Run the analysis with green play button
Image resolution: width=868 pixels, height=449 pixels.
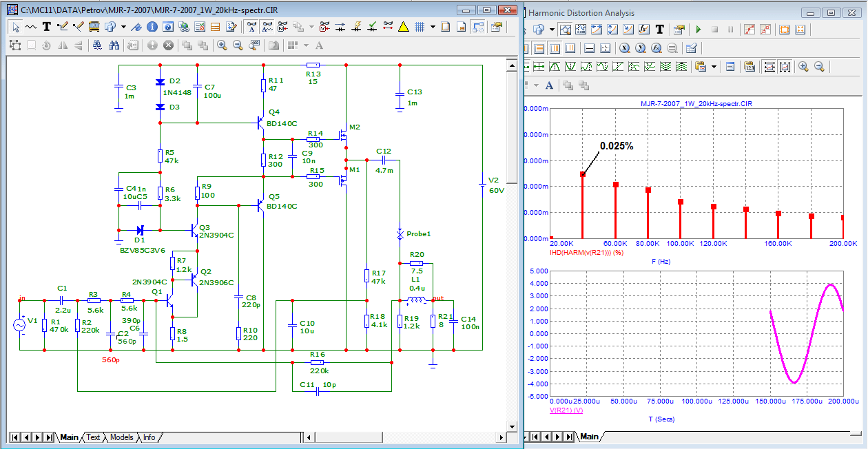click(699, 30)
